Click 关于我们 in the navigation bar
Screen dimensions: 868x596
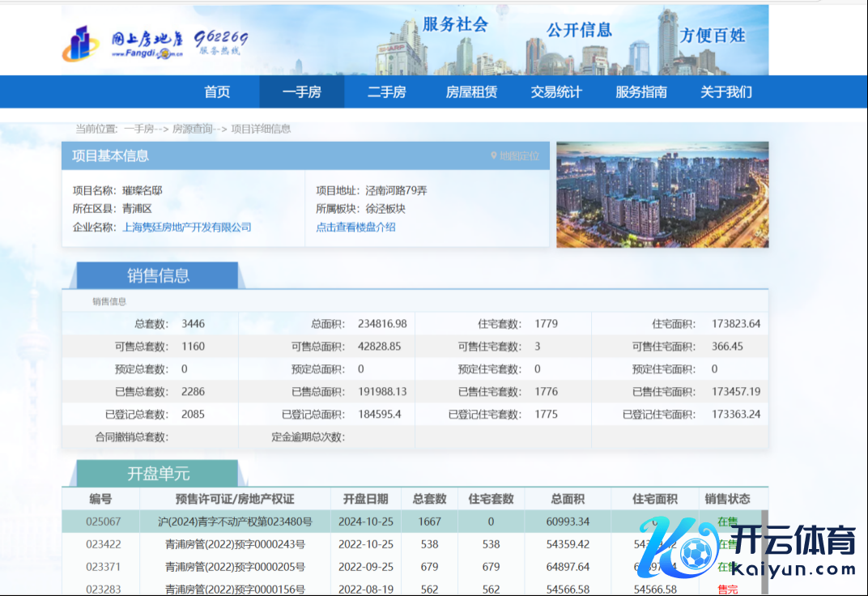[725, 92]
